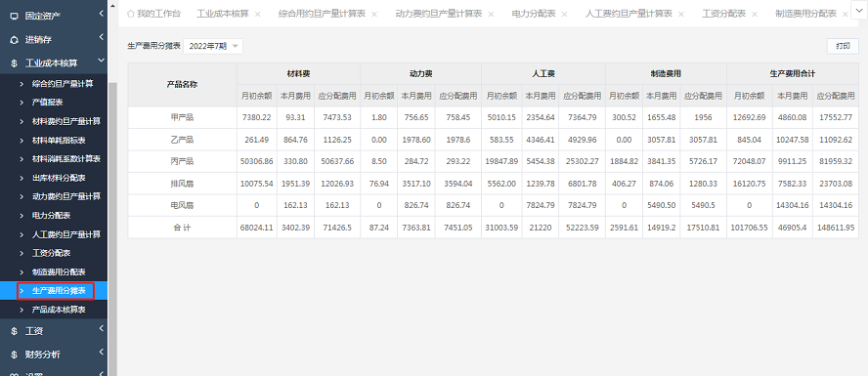The height and width of the screenshot is (376, 868).
Task: Click the 固定资产 monitor icon
Action: [15, 16]
